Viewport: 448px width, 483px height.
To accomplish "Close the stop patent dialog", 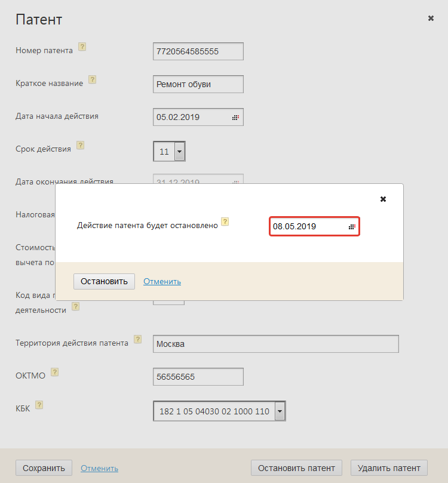I will 383,199.
